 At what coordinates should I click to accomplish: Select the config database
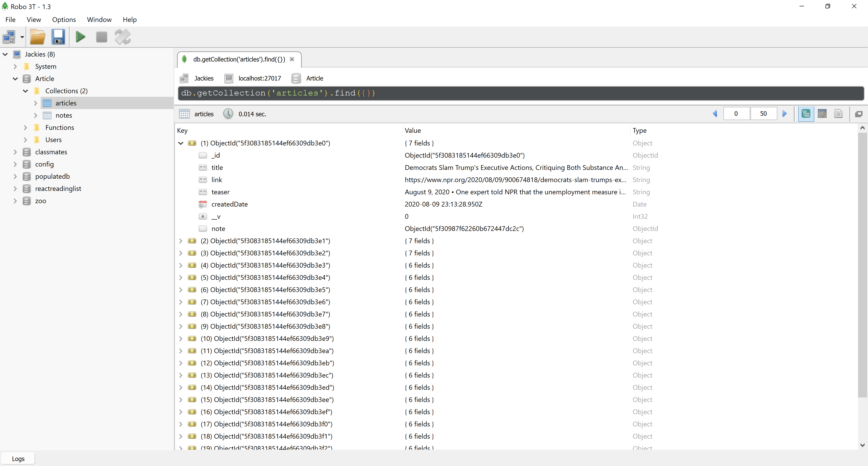coord(44,164)
